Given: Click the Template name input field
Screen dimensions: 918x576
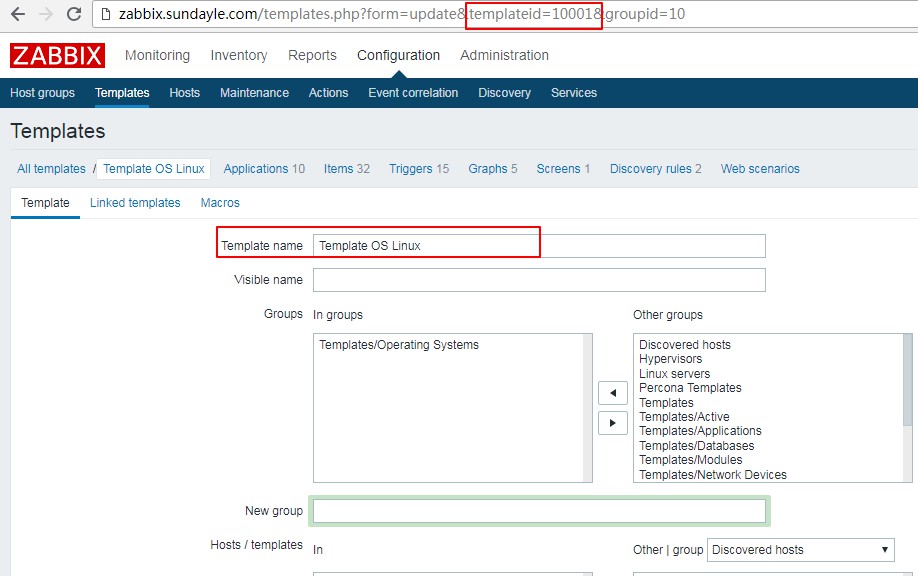Looking at the screenshot, I should point(538,246).
